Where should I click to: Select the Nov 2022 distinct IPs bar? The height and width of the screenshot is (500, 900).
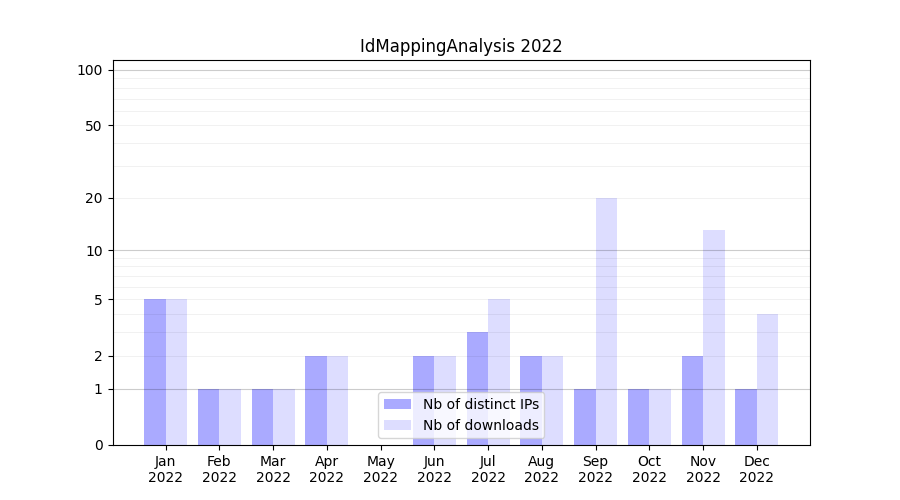692,400
